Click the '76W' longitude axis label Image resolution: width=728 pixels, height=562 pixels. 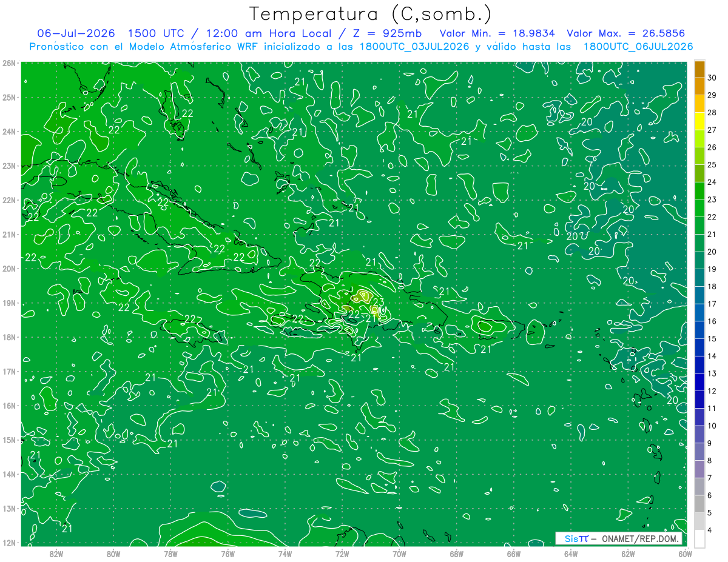[x=227, y=554]
